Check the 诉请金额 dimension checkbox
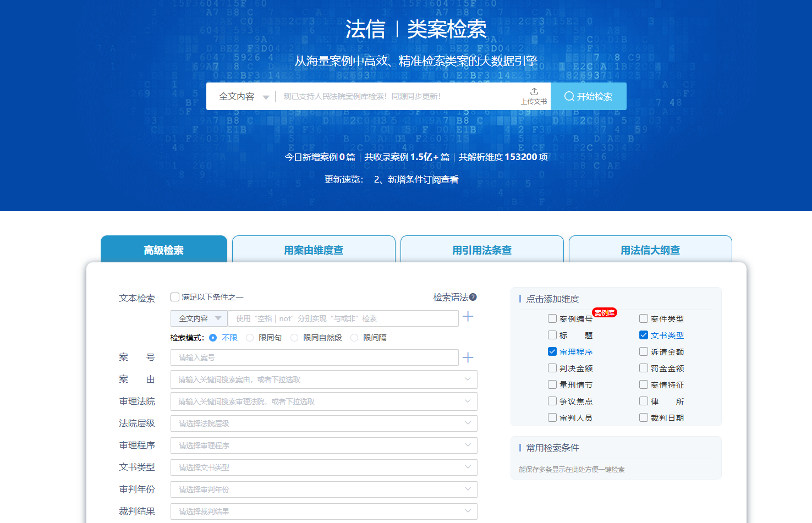Viewport: 812px width, 523px height. 644,351
